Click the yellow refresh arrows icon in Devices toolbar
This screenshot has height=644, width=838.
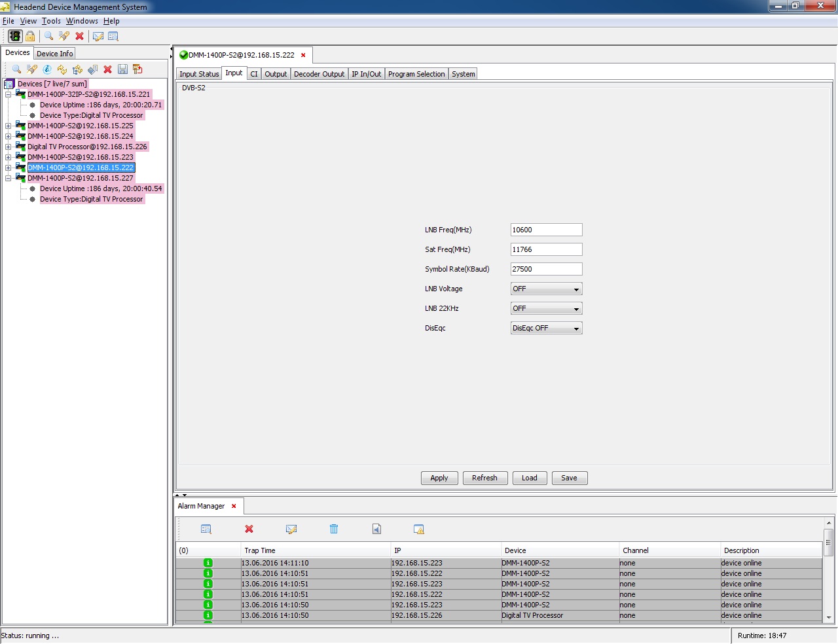(62, 69)
